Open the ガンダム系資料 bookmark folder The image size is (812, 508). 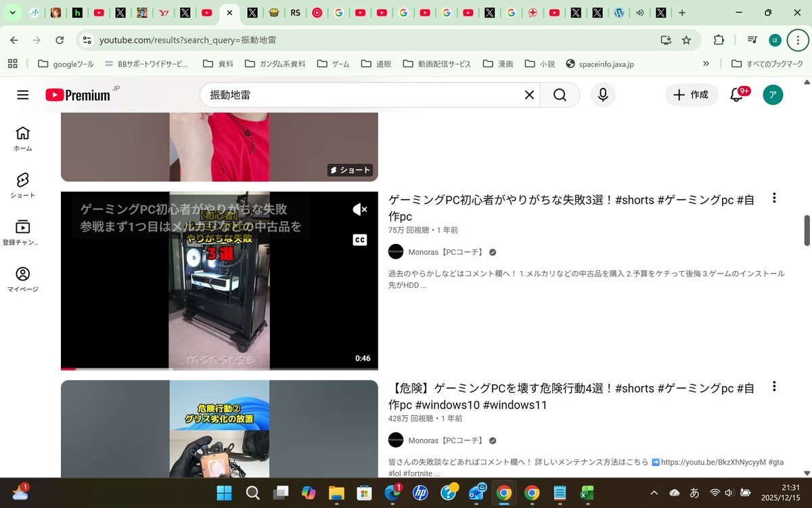(x=276, y=64)
